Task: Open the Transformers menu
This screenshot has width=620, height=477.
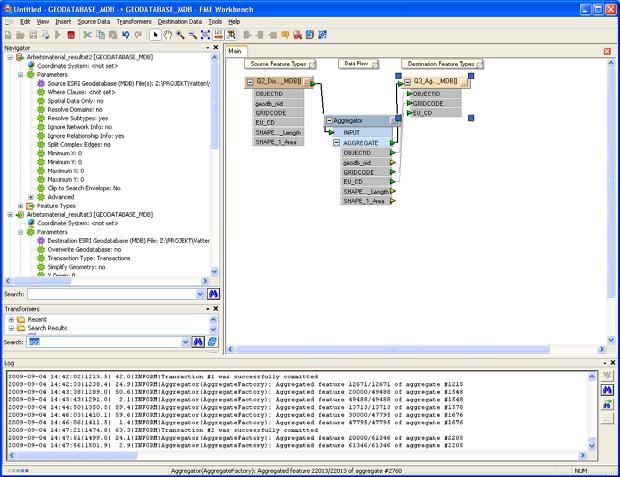Action: point(134,22)
